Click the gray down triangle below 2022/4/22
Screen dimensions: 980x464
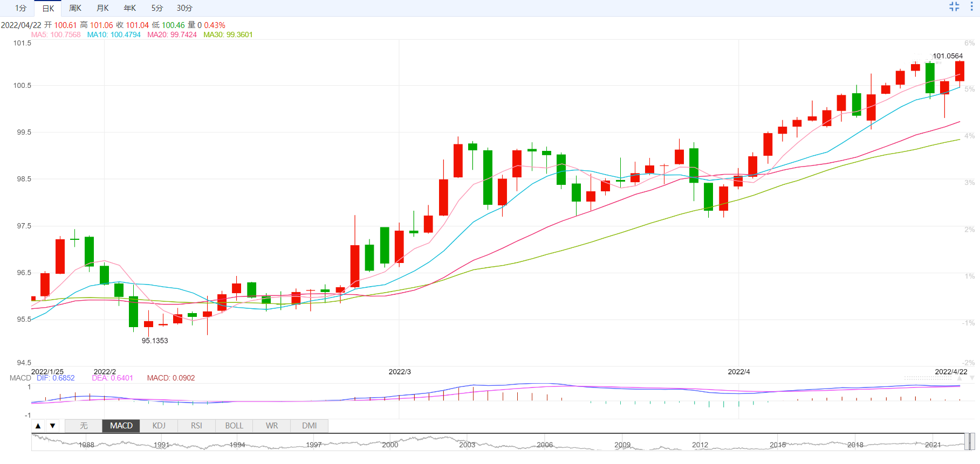click(972, 378)
